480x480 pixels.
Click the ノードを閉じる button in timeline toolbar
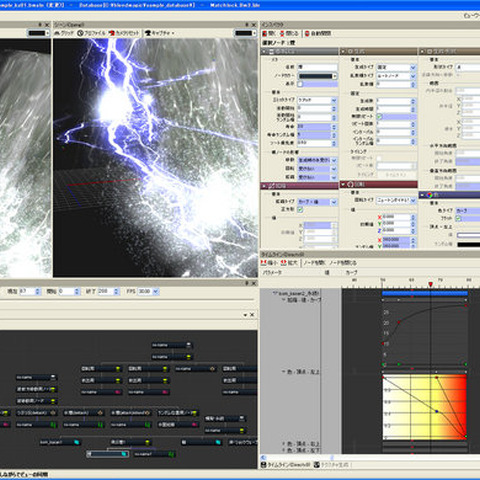click(x=343, y=263)
